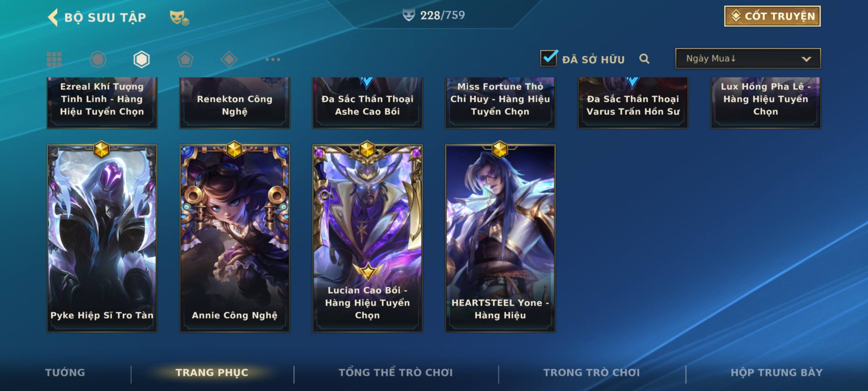868x391 pixels.
Task: Open the three-dots more filters icon
Action: click(273, 59)
